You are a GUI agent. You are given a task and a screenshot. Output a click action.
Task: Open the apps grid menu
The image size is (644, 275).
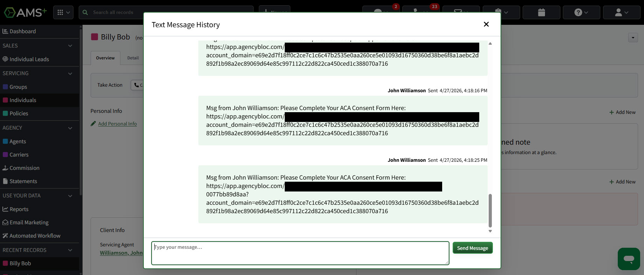point(63,13)
